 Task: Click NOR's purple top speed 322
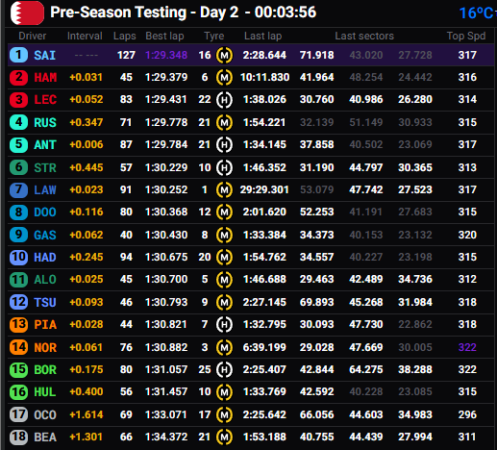click(x=467, y=347)
